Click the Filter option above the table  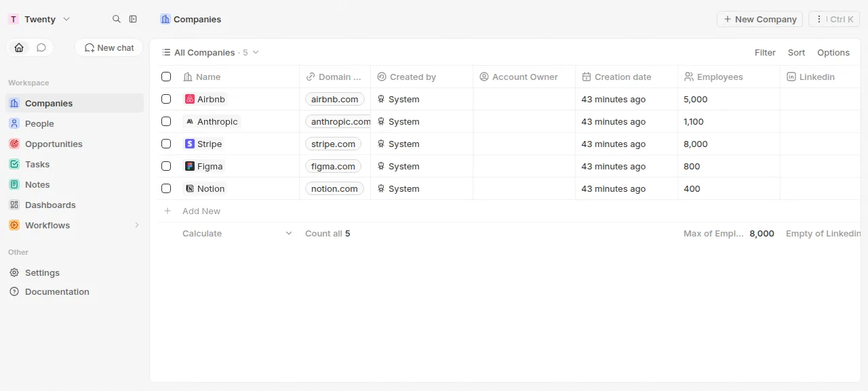[765, 52]
